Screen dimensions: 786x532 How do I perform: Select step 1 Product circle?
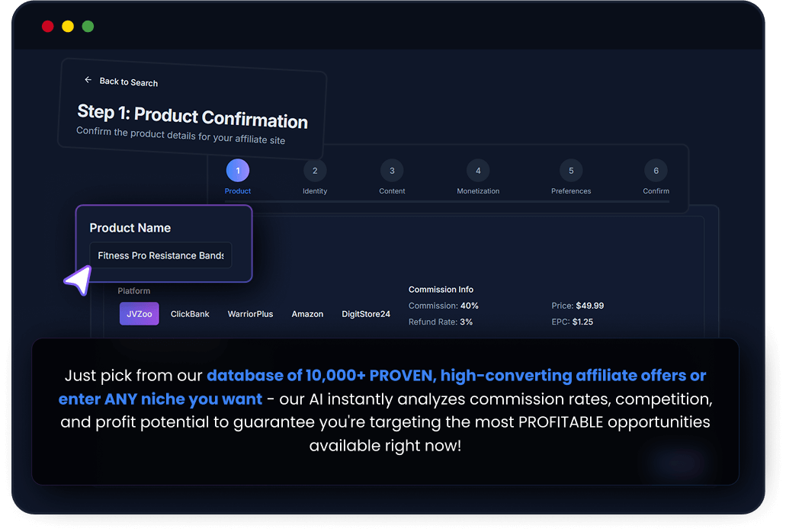tap(238, 171)
